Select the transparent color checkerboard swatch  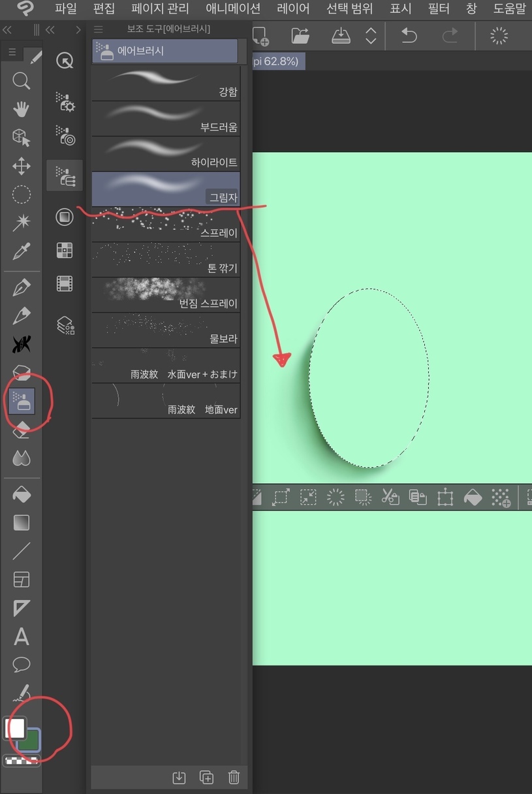tap(22, 761)
